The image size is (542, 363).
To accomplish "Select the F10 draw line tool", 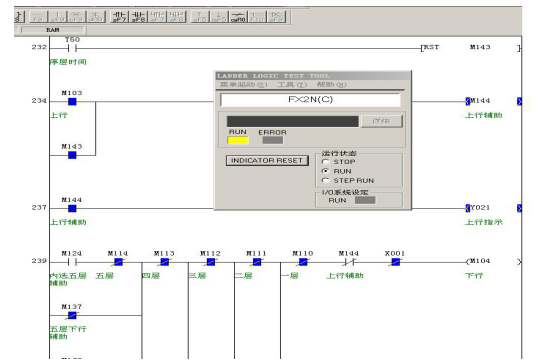I will pyautogui.click(x=257, y=16).
